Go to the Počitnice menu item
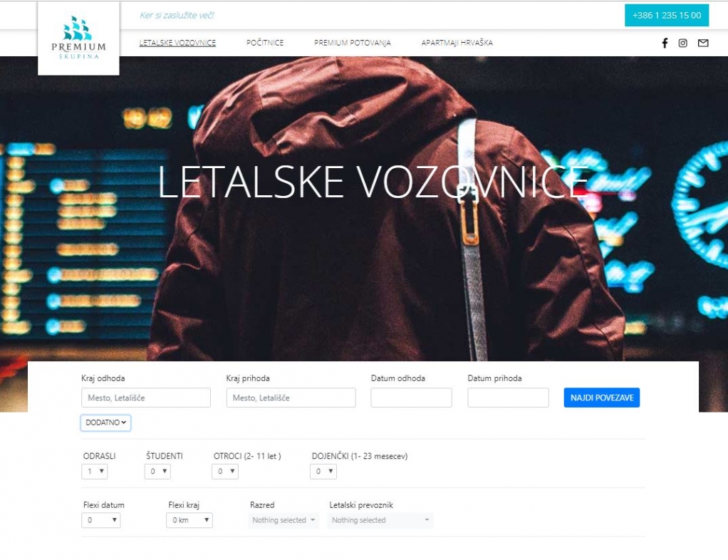 pos(265,43)
